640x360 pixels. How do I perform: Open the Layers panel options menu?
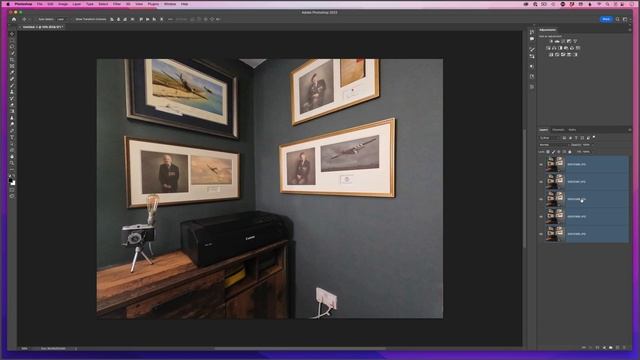(630, 130)
